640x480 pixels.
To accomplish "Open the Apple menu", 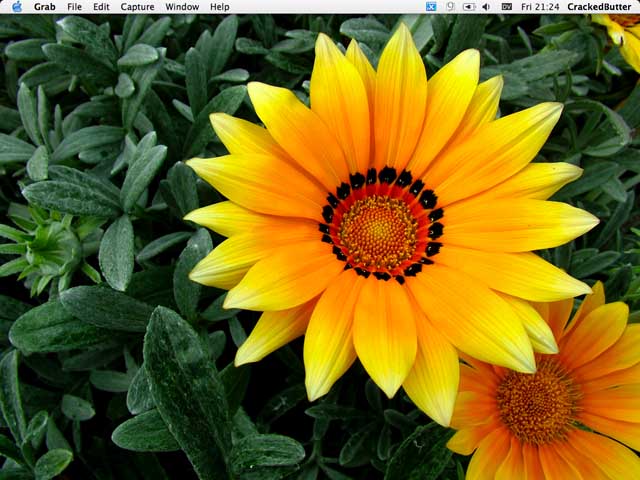I will (x=17, y=7).
